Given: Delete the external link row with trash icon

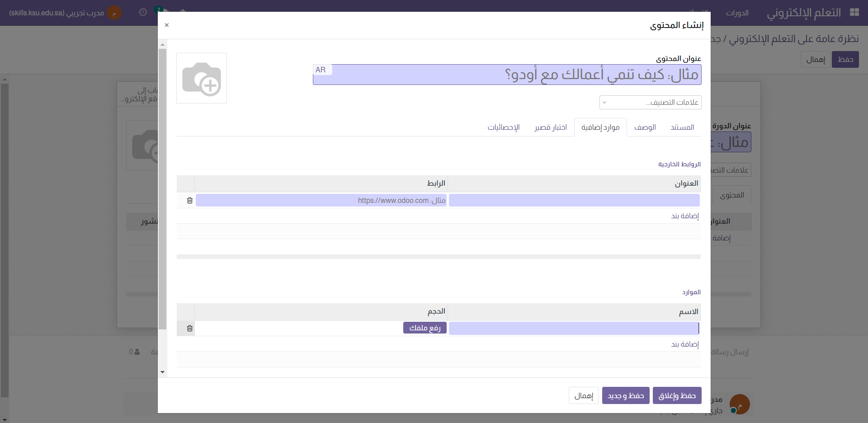Looking at the screenshot, I should coord(190,200).
